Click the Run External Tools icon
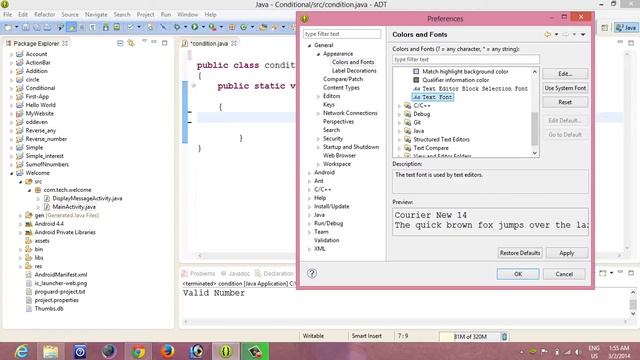The image size is (640, 360). click(x=212, y=27)
